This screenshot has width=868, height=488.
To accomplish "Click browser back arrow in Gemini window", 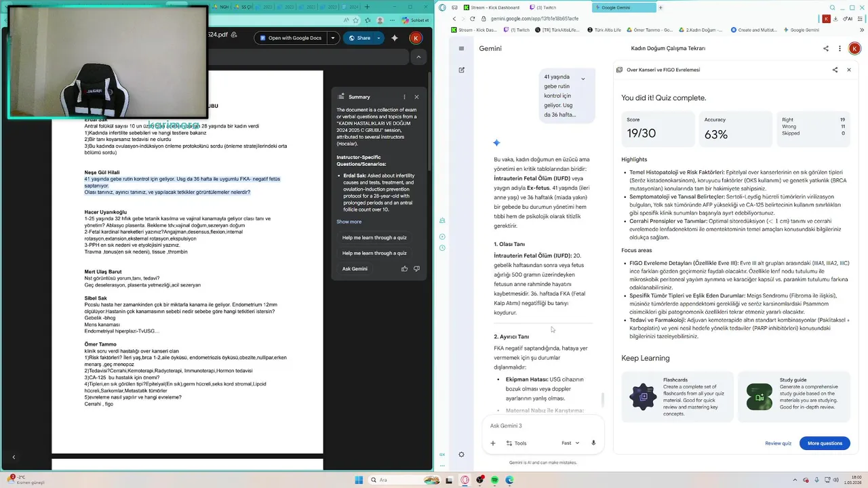I will [454, 18].
